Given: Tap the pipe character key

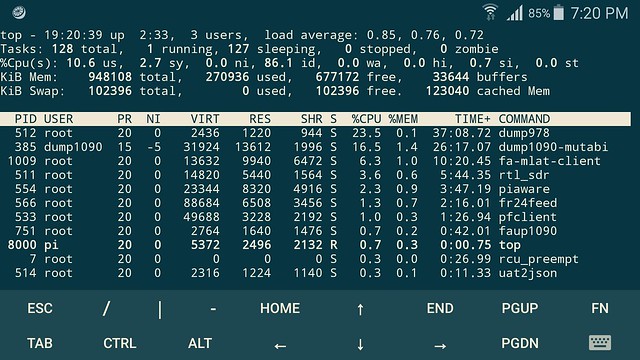Looking at the screenshot, I should click(x=160, y=309).
